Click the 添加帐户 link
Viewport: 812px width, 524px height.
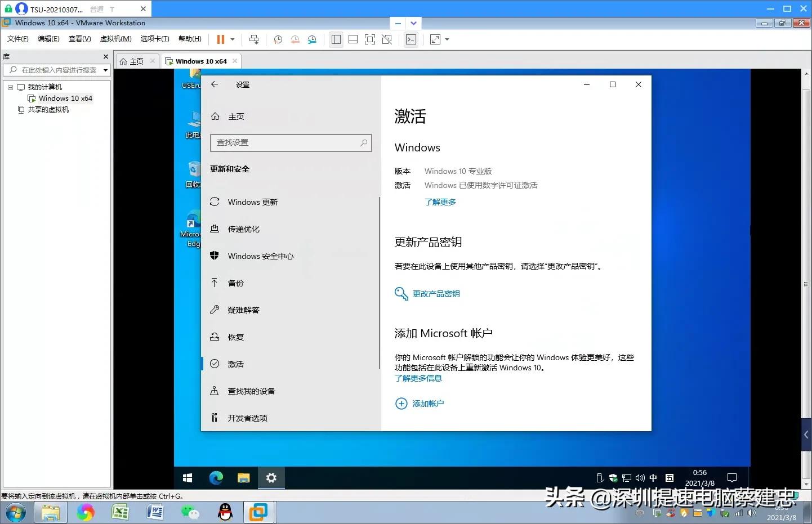[428, 404]
